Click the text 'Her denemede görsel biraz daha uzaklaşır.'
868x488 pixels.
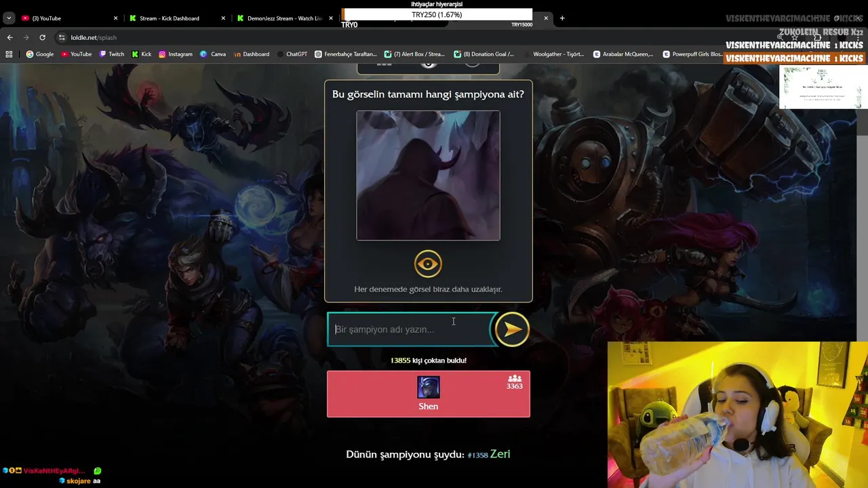[x=428, y=289]
